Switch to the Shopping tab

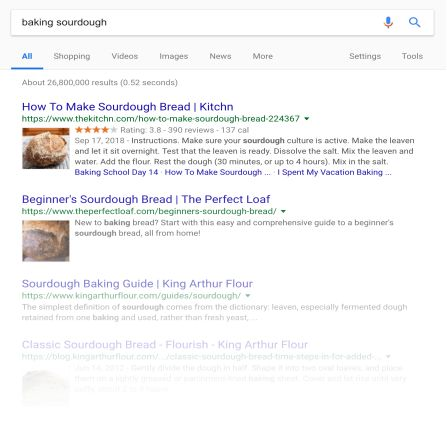(x=72, y=56)
